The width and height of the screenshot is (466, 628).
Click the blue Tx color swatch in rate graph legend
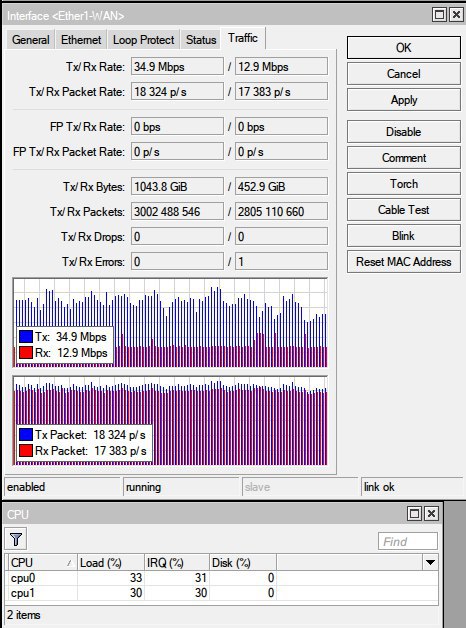[26, 336]
